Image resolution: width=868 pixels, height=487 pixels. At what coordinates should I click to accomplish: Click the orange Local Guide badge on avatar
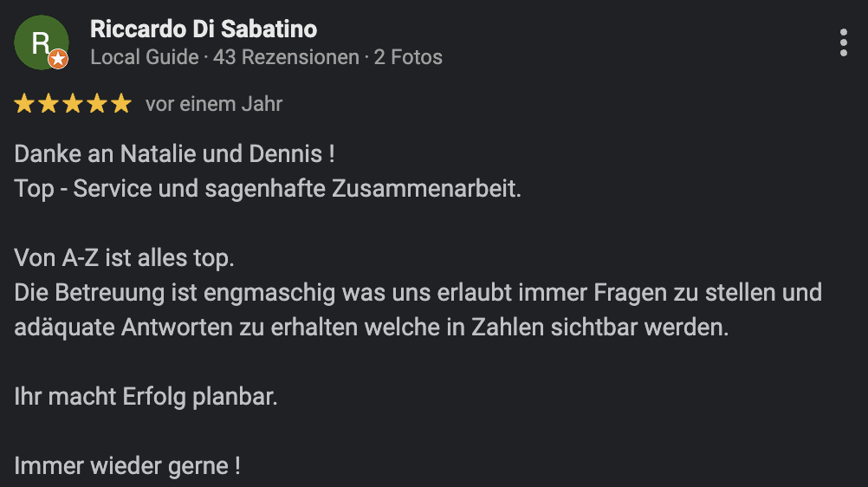coord(58,59)
